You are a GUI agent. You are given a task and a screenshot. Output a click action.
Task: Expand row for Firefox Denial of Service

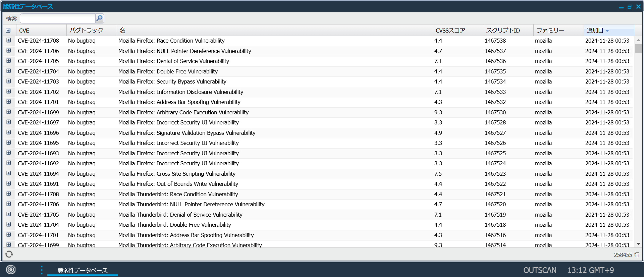[x=9, y=61]
